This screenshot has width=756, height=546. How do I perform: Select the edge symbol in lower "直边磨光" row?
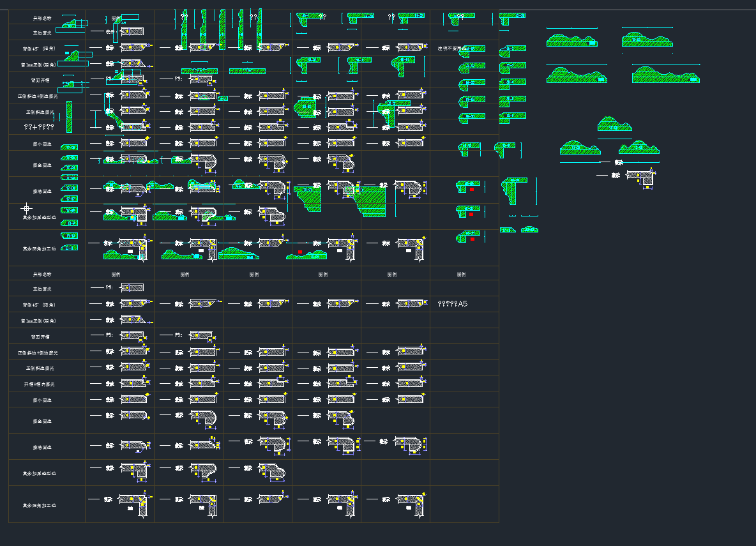[132, 288]
